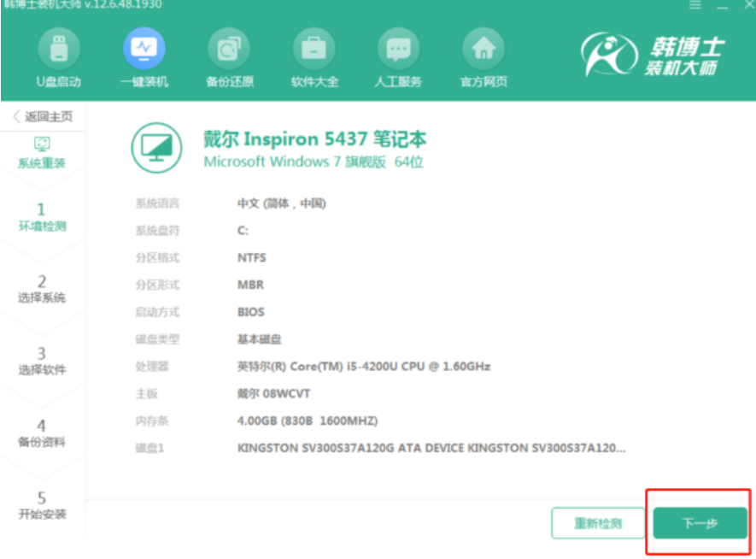
Task: Click the 下一步 next button
Action: tap(700, 523)
